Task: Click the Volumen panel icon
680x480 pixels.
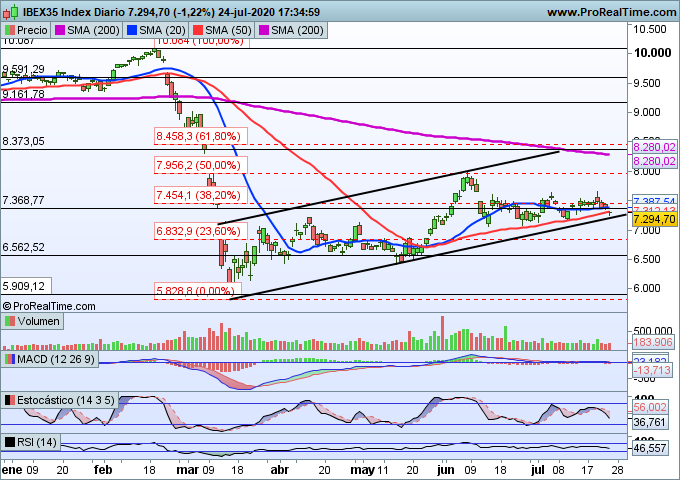Action: pyautogui.click(x=9, y=321)
